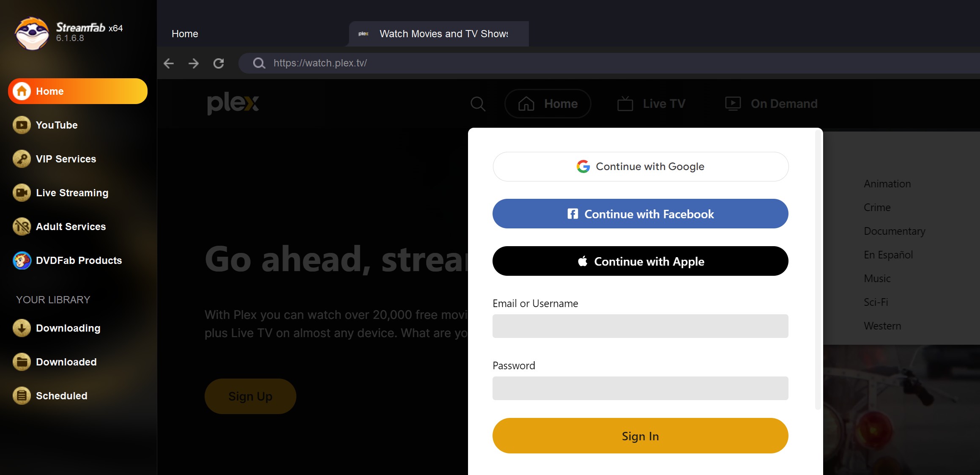
Task: Select YouTube in the sidebar
Action: [x=57, y=125]
